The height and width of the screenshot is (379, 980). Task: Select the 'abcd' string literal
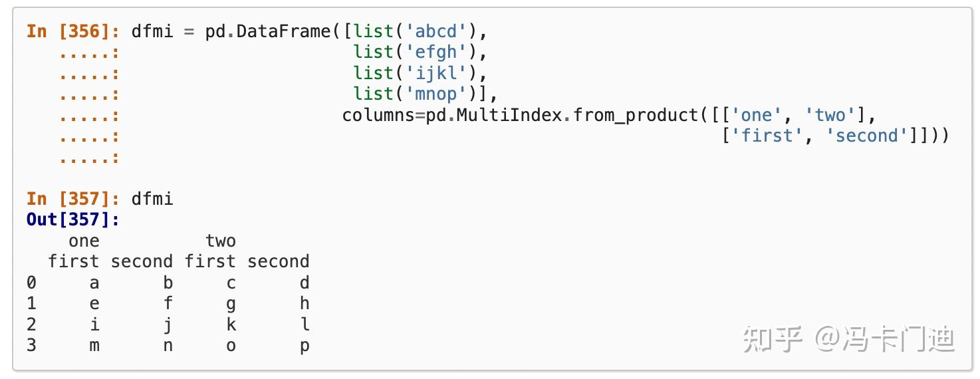pos(435,31)
